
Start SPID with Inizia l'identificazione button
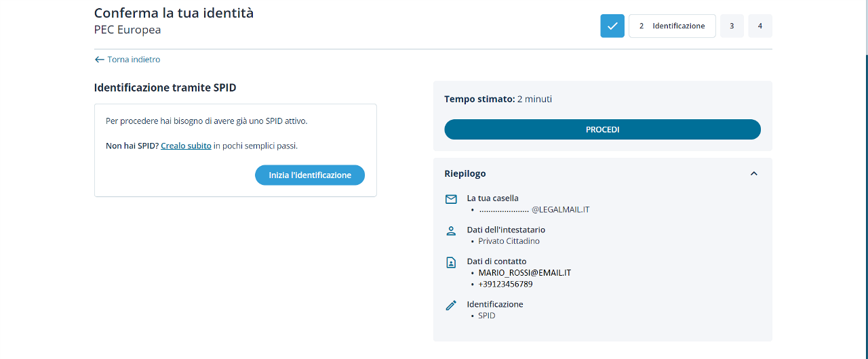310,175
